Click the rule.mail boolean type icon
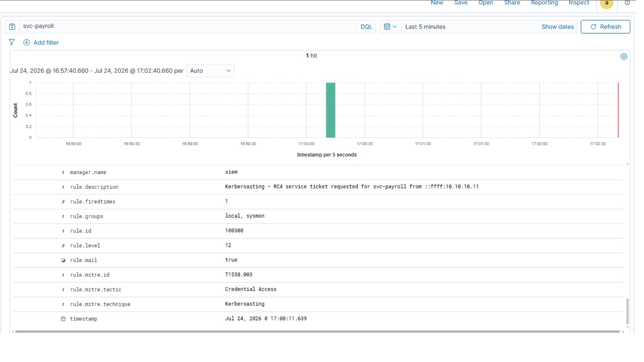Screen dimensions: 644x362 pyautogui.click(x=63, y=260)
